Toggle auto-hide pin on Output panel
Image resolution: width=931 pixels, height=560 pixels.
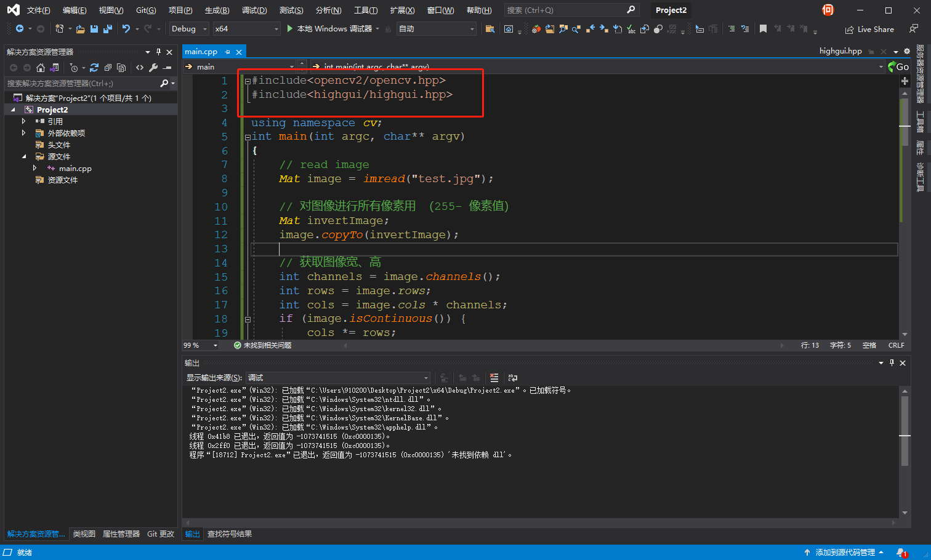892,363
